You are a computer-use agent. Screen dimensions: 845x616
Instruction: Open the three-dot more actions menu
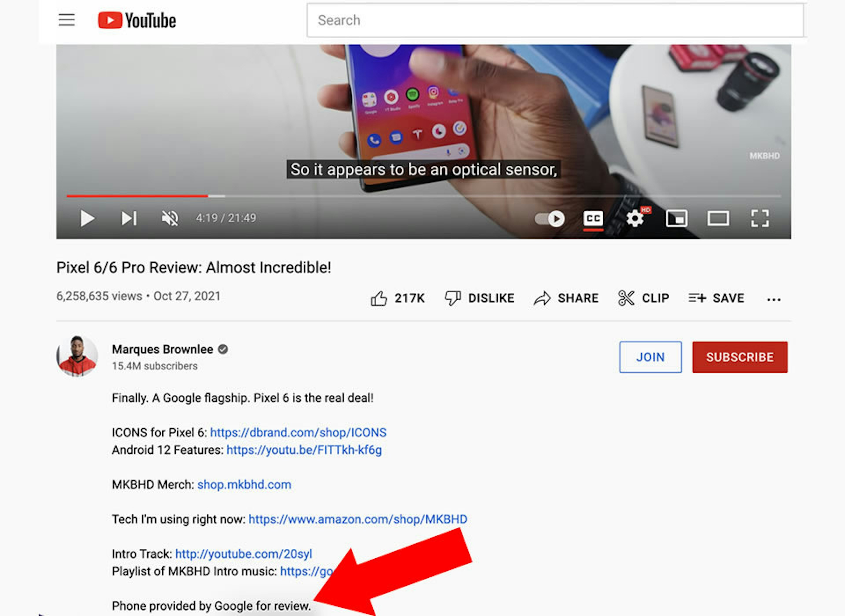point(774,299)
